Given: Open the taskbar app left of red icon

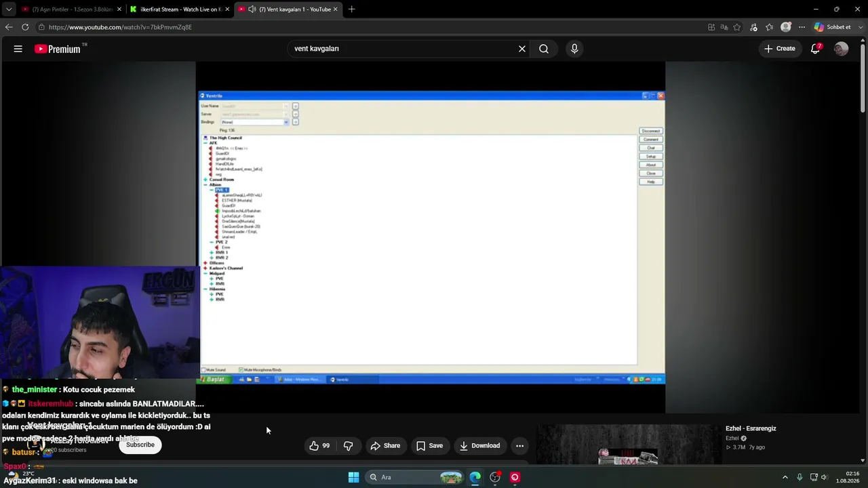Looking at the screenshot, I should tap(495, 477).
